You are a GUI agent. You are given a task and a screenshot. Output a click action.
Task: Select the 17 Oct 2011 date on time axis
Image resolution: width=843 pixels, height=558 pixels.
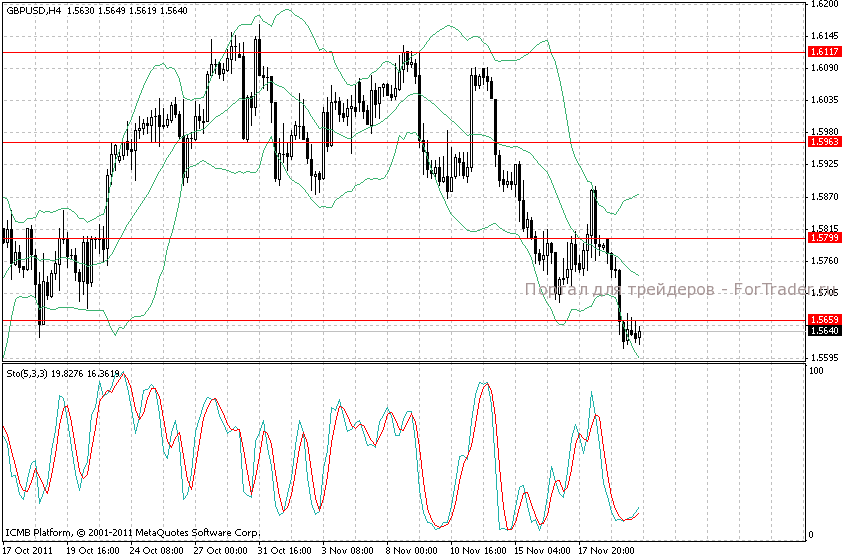(27, 550)
